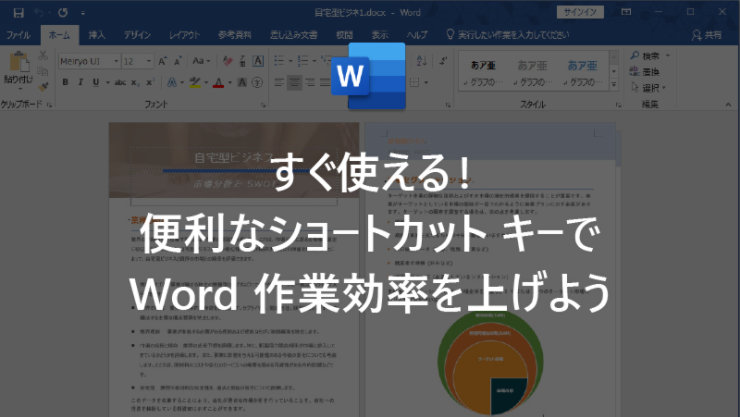The image size is (740, 417).
Task: Click the Copy icon below the scissors
Action: pyautogui.click(x=43, y=71)
